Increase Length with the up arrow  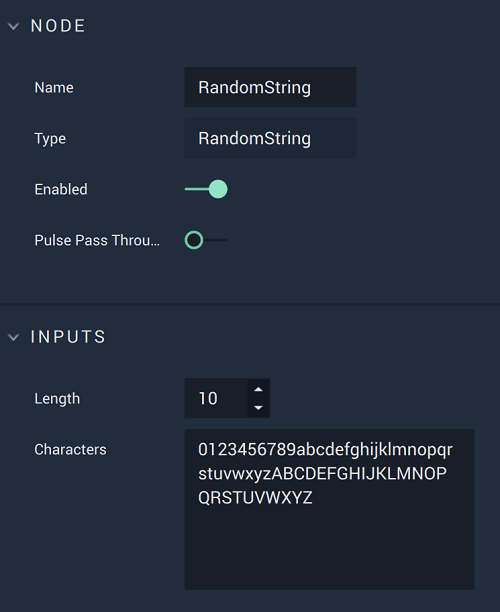[x=258, y=389]
